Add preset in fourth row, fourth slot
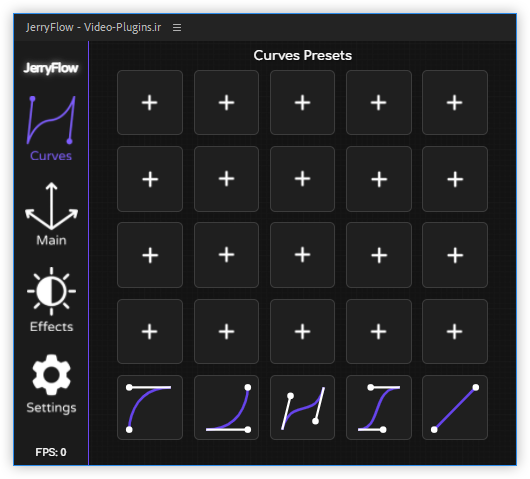530x479 pixels. pyautogui.click(x=379, y=331)
